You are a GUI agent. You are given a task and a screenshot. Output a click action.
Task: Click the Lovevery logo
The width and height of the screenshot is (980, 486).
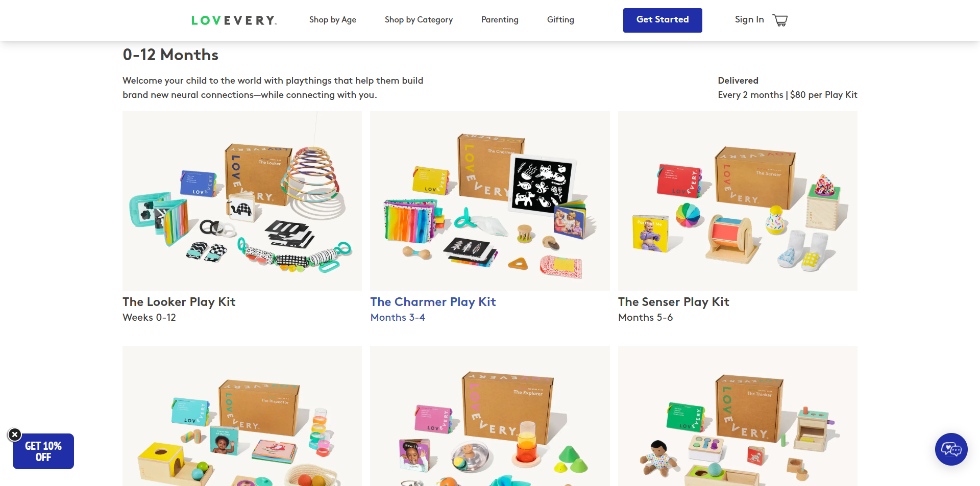(234, 20)
